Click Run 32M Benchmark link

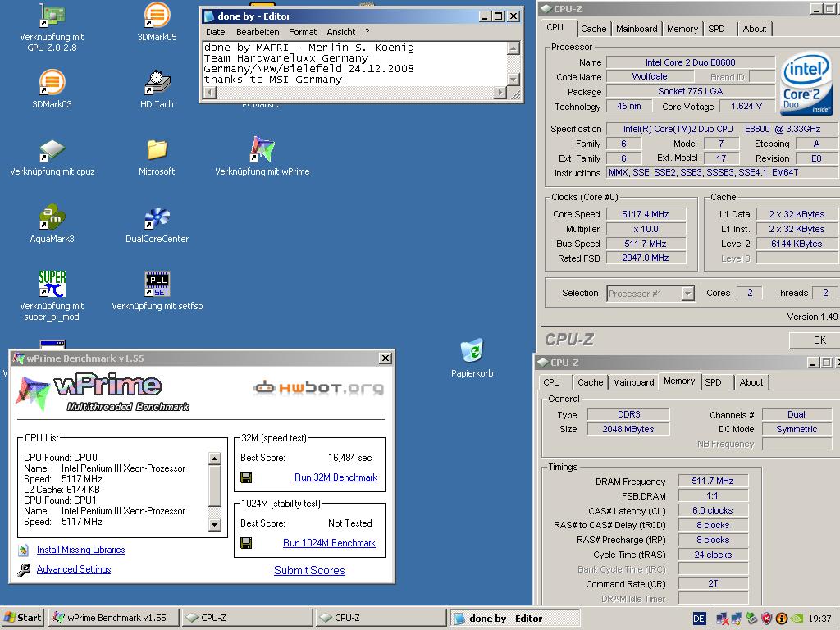[336, 477]
